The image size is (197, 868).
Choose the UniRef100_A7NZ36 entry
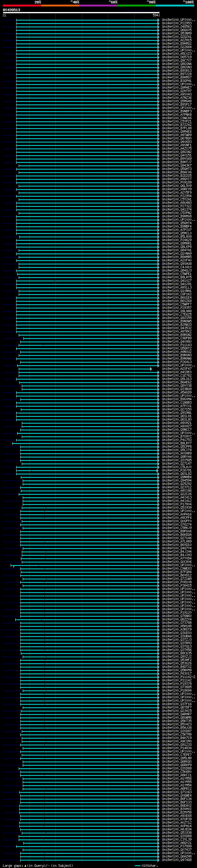point(177,98)
